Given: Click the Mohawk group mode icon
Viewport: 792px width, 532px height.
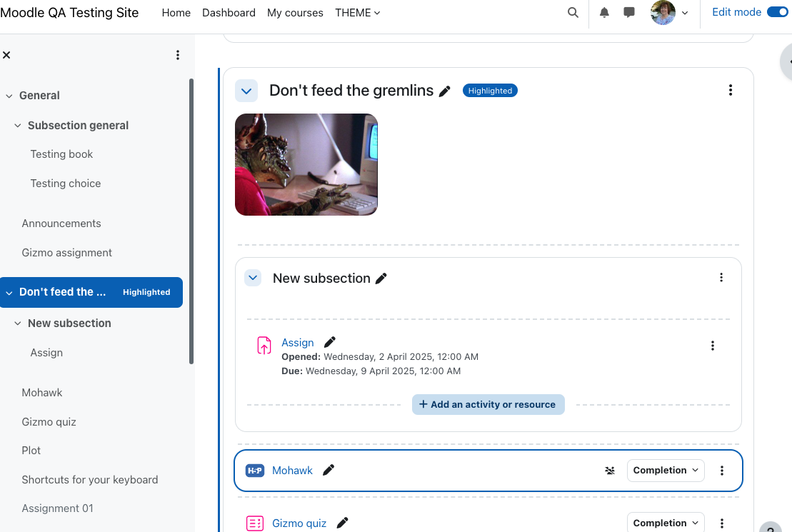Looking at the screenshot, I should pos(610,471).
